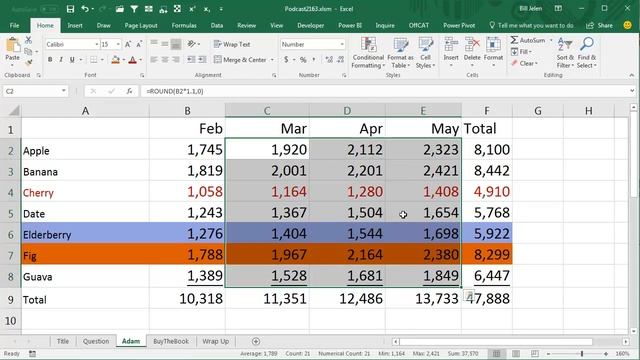The image size is (640, 360).
Task: Click the Clear eraser button
Action: point(524,63)
